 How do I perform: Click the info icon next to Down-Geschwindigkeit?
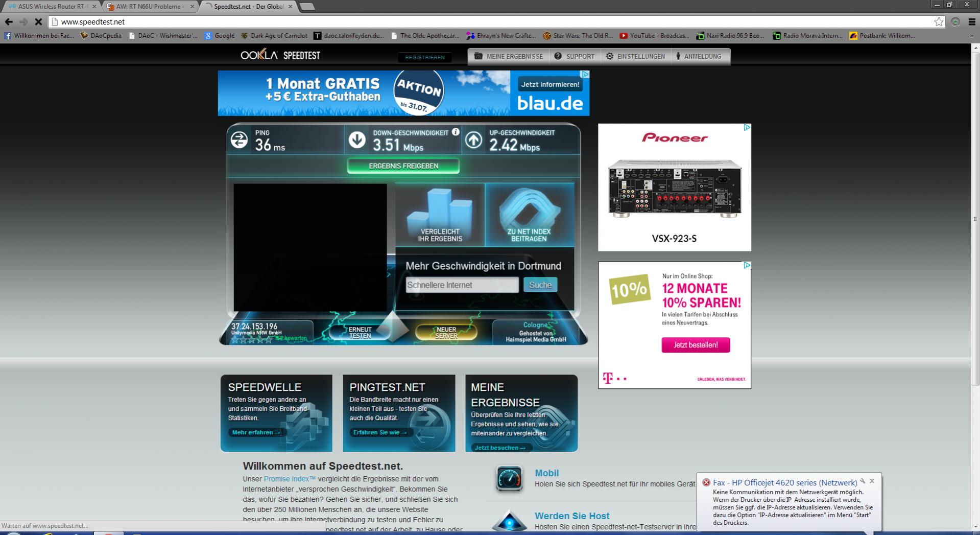pyautogui.click(x=456, y=132)
